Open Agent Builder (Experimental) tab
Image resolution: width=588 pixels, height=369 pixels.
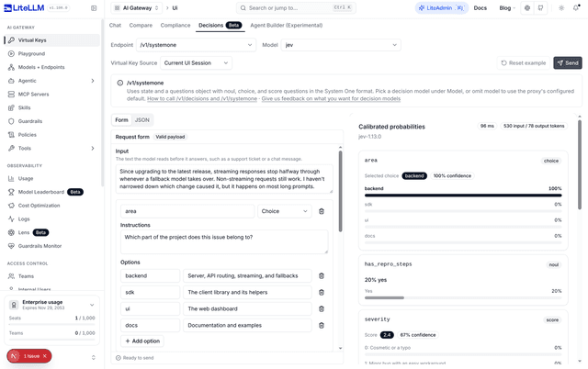point(286,25)
